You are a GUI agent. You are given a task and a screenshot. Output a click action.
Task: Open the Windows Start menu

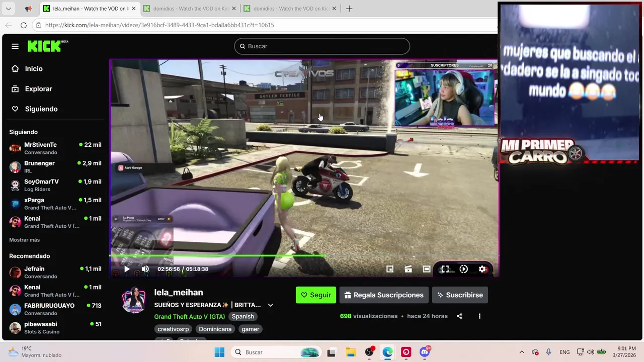(219, 352)
